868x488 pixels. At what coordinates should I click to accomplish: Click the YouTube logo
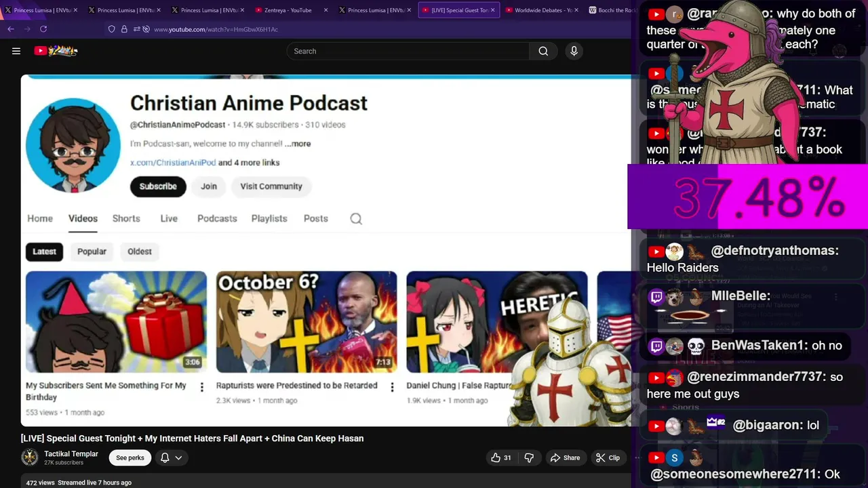coord(56,51)
